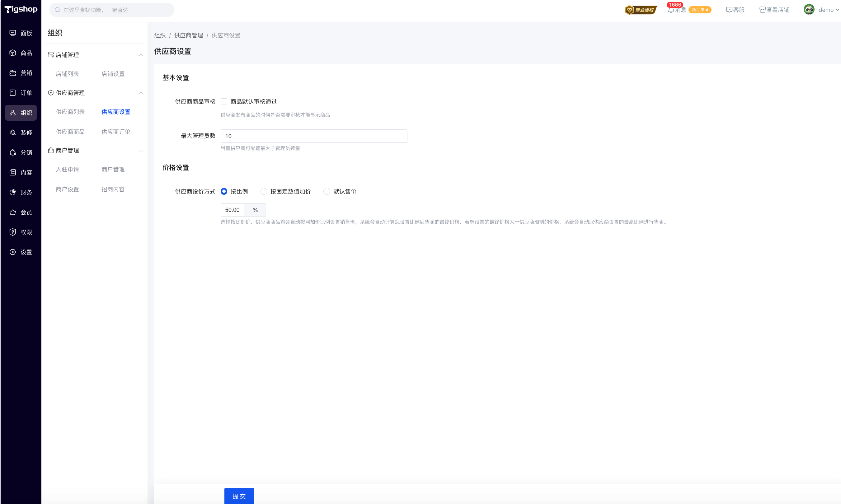The image size is (841, 504).
Task: Click the 消息 notification bell icon
Action: [671, 10]
